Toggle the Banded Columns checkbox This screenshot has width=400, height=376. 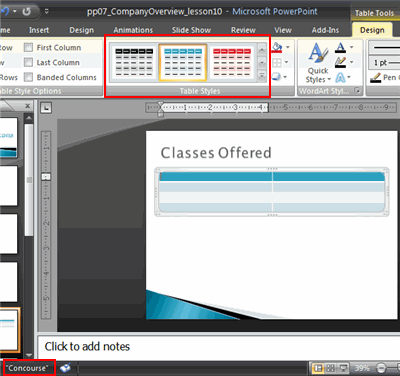[x=28, y=77]
